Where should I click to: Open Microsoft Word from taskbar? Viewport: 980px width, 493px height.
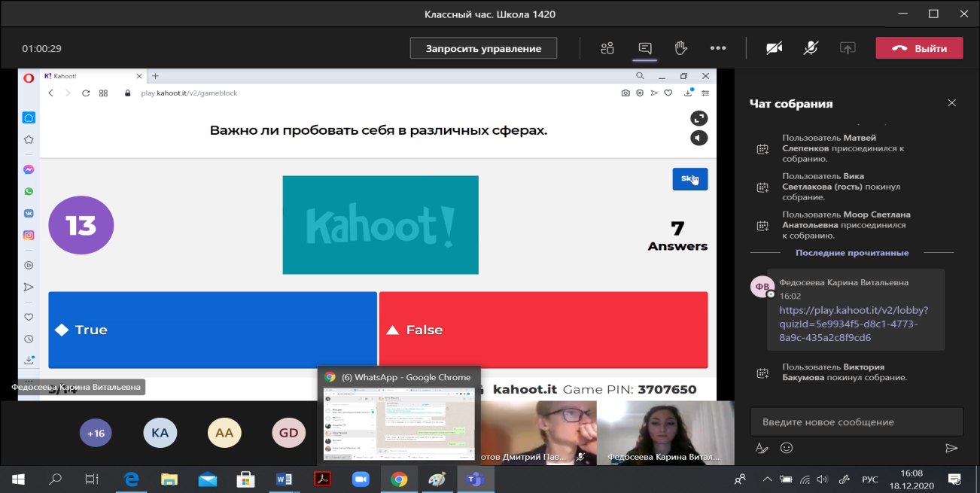pyautogui.click(x=284, y=478)
